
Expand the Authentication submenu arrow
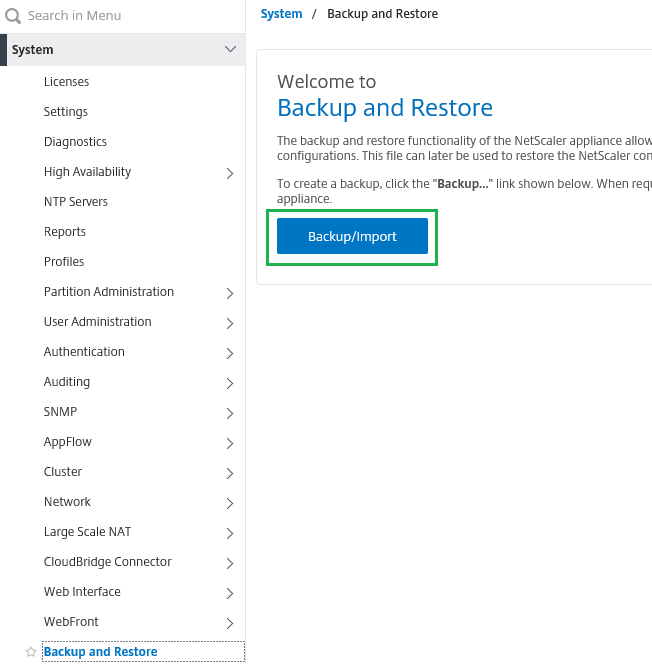coord(230,353)
